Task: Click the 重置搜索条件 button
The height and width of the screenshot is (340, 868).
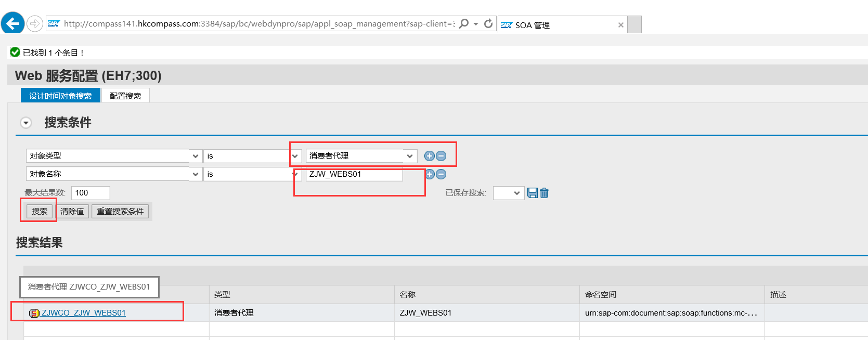Action: click(120, 211)
